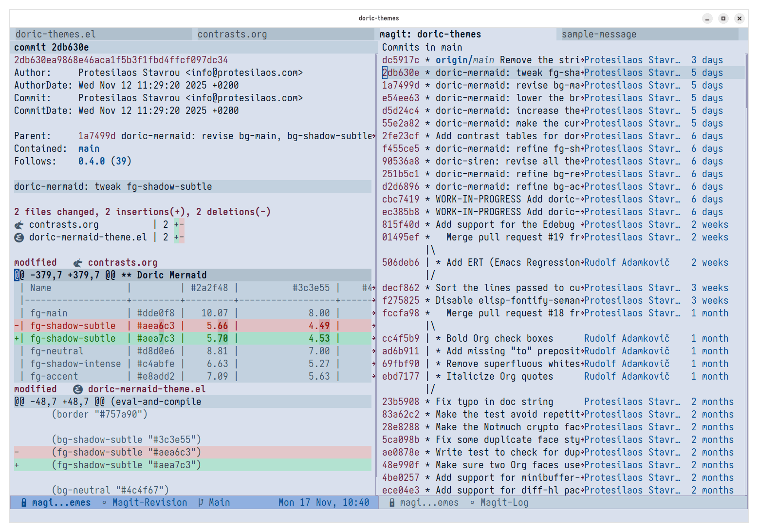Click the Emacs icon in the modified doric-mermaid-theme.el heading

tap(78, 389)
